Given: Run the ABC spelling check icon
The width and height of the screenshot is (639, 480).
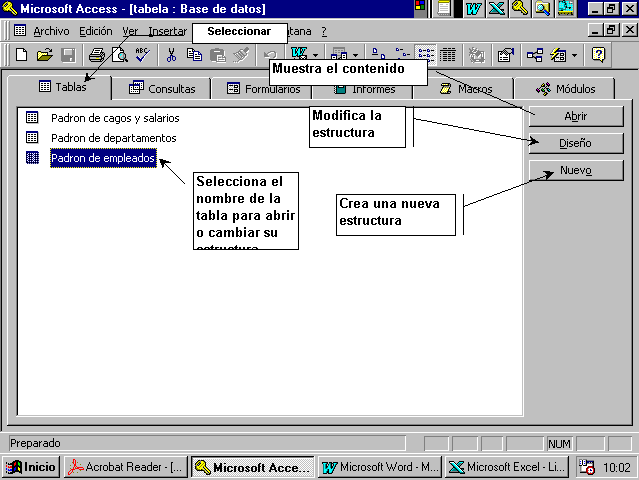Looking at the screenshot, I should 142,55.
